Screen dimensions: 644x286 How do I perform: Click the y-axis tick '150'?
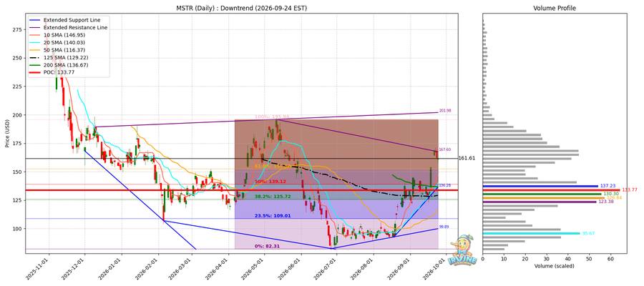(18, 172)
